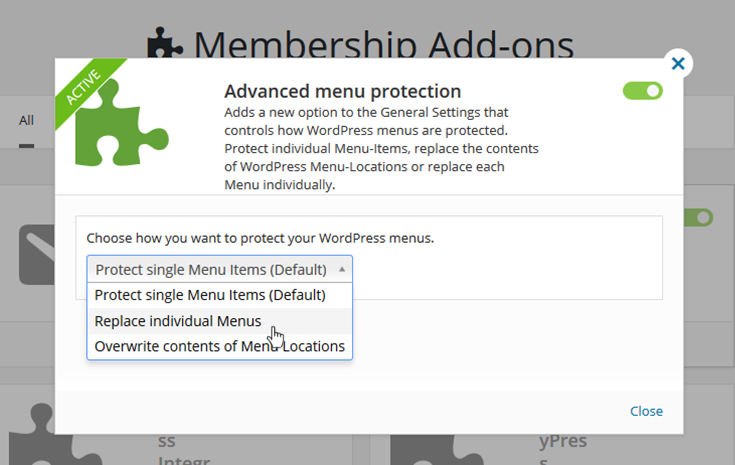735x465 pixels.
Task: Click the gray puzzle icon in bottom-left card
Action: click(38, 430)
